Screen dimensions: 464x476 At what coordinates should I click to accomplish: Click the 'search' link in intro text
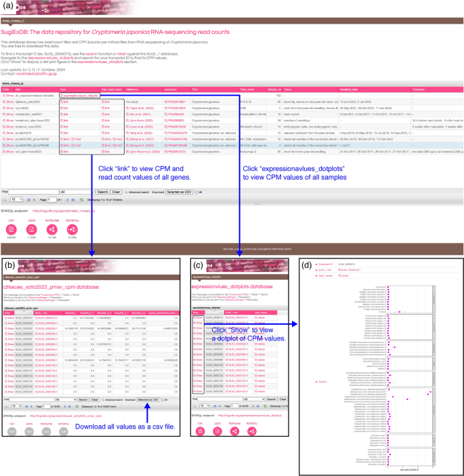(91, 54)
